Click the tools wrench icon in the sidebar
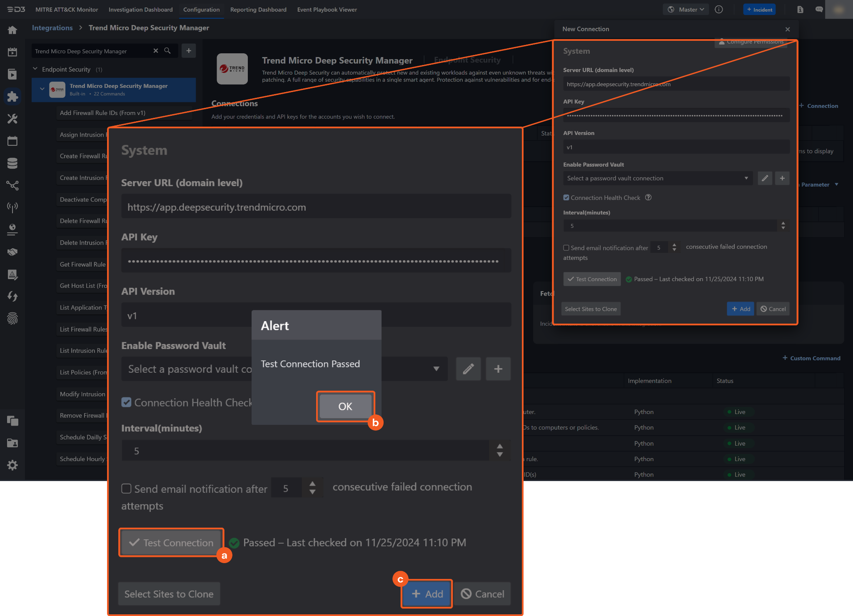Viewport: 853px width, 616px height. point(12,119)
